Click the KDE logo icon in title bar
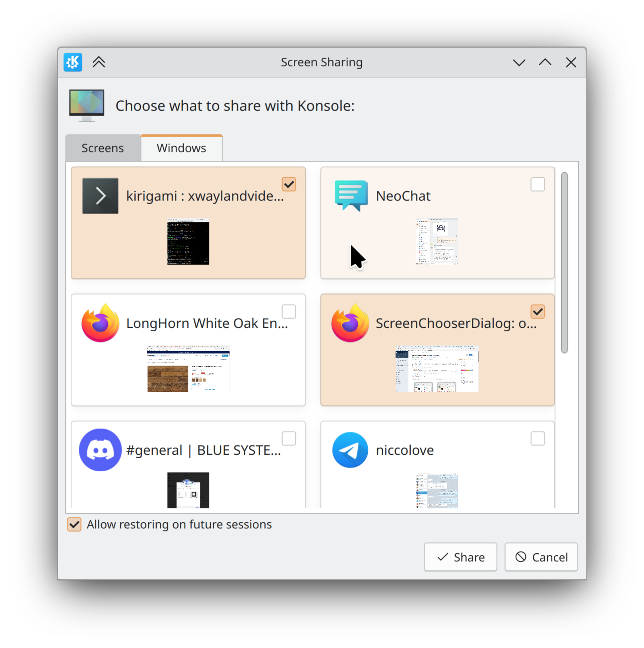 [73, 62]
